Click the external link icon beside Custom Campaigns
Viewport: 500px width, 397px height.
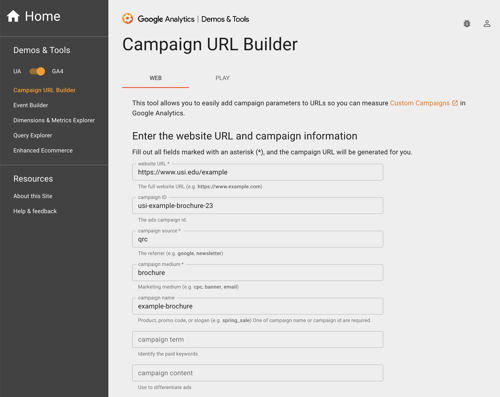(455, 103)
